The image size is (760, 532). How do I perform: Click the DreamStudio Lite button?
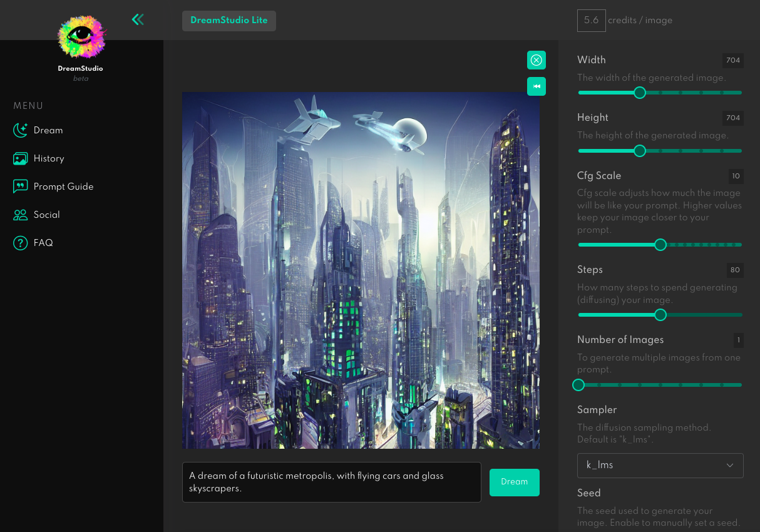point(229,20)
